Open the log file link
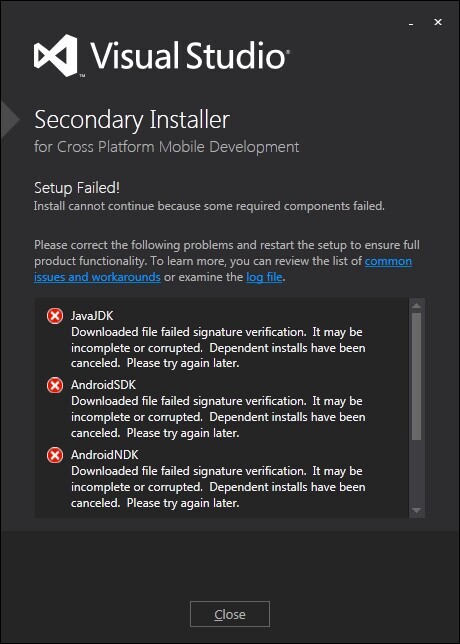460x644 pixels. click(264, 277)
